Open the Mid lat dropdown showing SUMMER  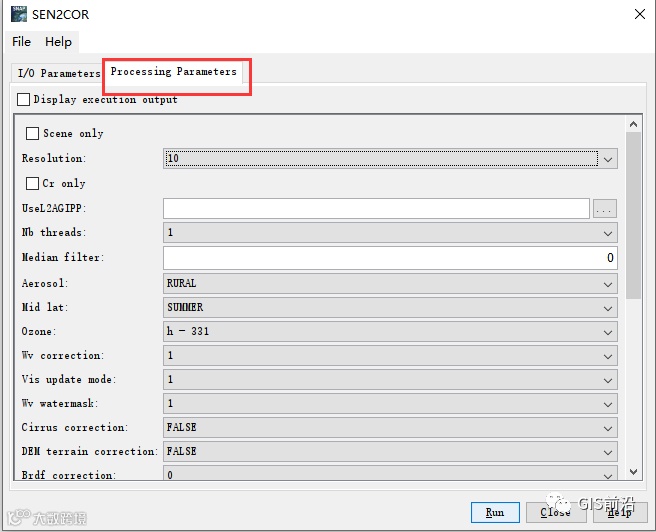[x=390, y=307]
